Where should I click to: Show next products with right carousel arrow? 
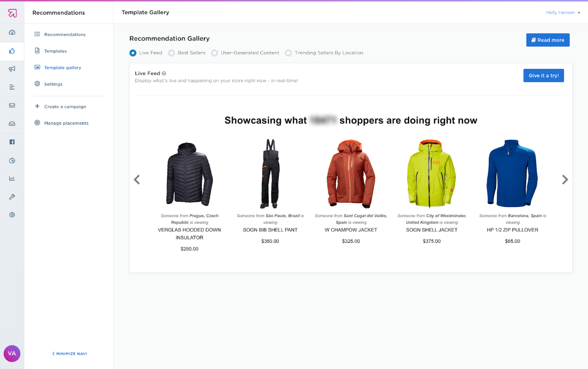(565, 180)
